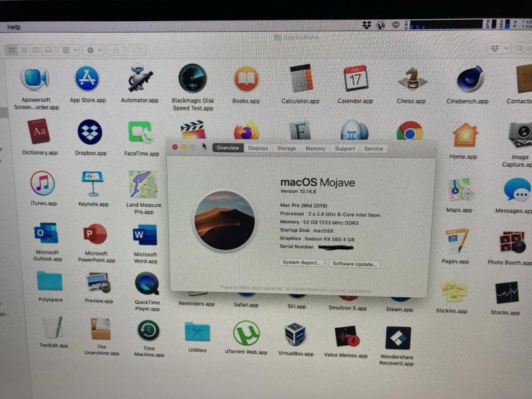
Task: Open the Finder action gear dropdown
Action: 94,51
